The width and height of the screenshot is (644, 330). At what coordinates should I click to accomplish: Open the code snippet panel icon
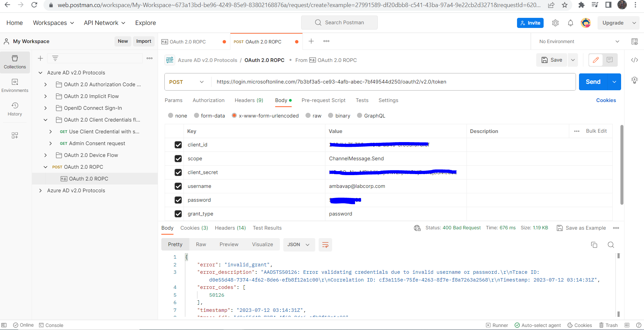click(635, 60)
